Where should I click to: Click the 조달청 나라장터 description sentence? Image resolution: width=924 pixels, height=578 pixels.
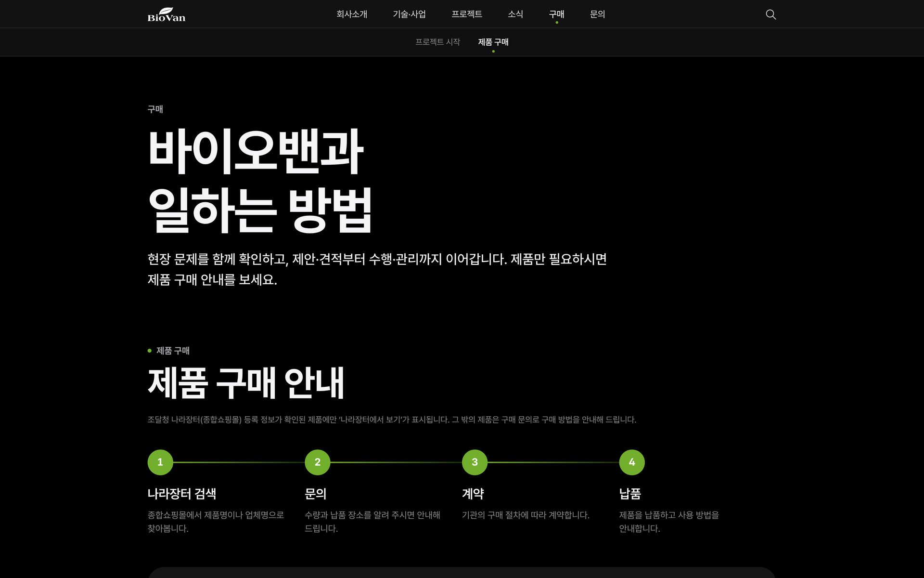392,420
